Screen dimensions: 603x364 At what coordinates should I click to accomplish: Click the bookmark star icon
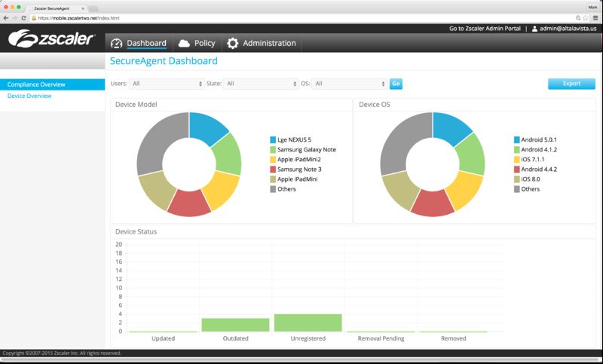(586, 18)
